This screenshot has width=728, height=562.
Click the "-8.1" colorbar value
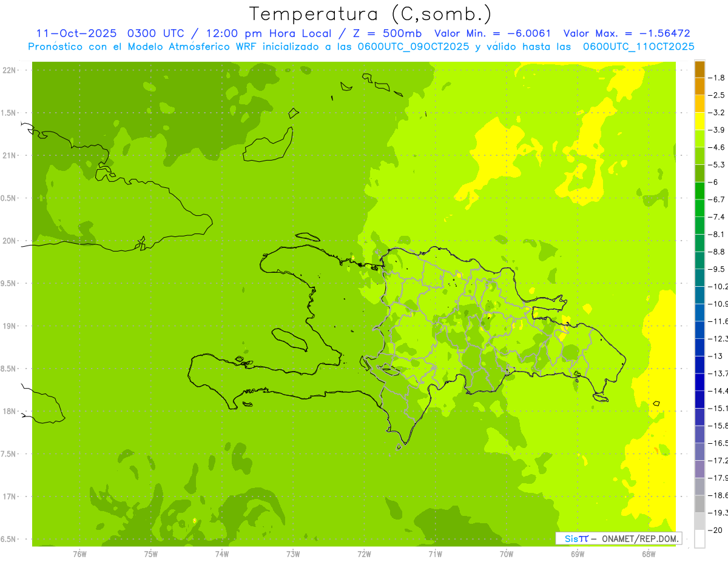coord(716,234)
